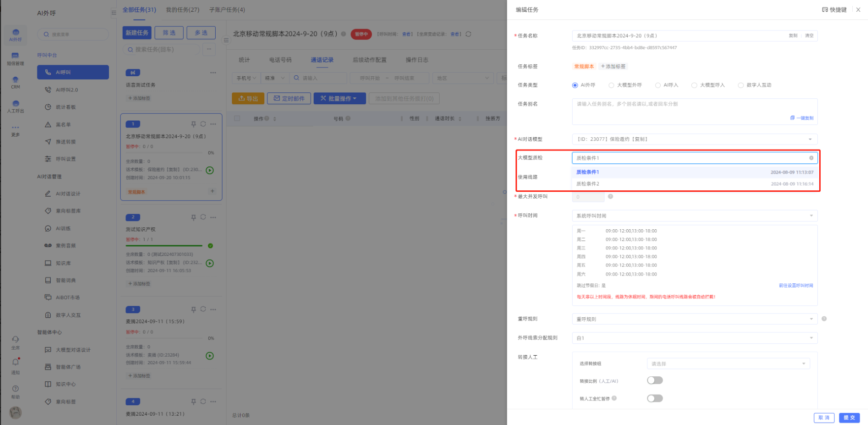Viewport: 868px width, 425px height.
Task: Open the 重呼规则 dropdown
Action: 694,319
